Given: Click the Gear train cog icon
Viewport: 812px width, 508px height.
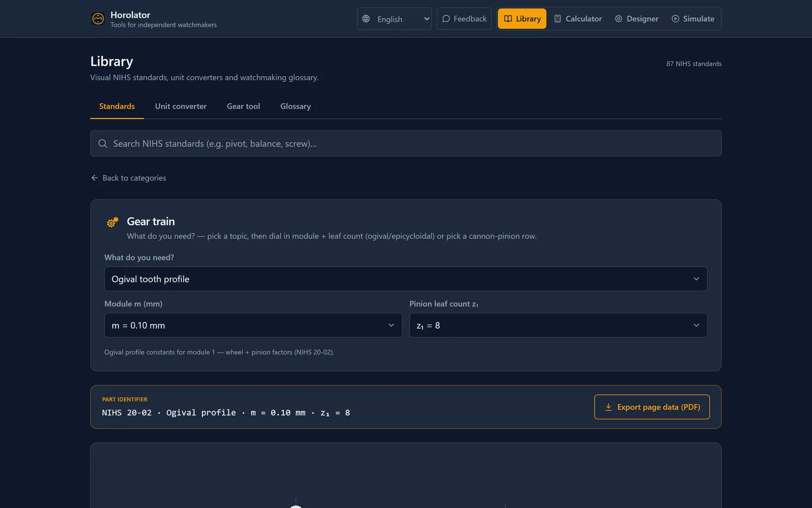Looking at the screenshot, I should 112,222.
